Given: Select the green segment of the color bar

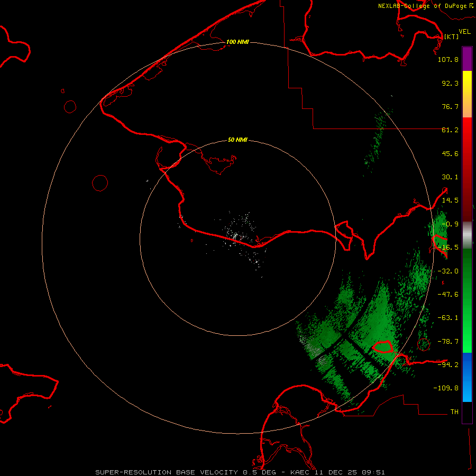Looking at the screenshot, I should coord(467,300).
